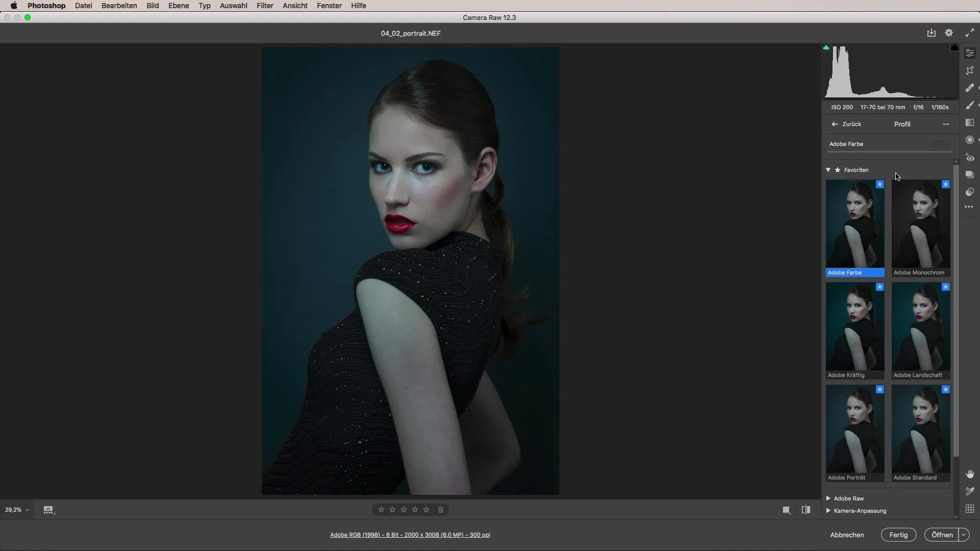980x551 pixels.
Task: Select the Adjustment Brush tool
Action: (x=970, y=105)
